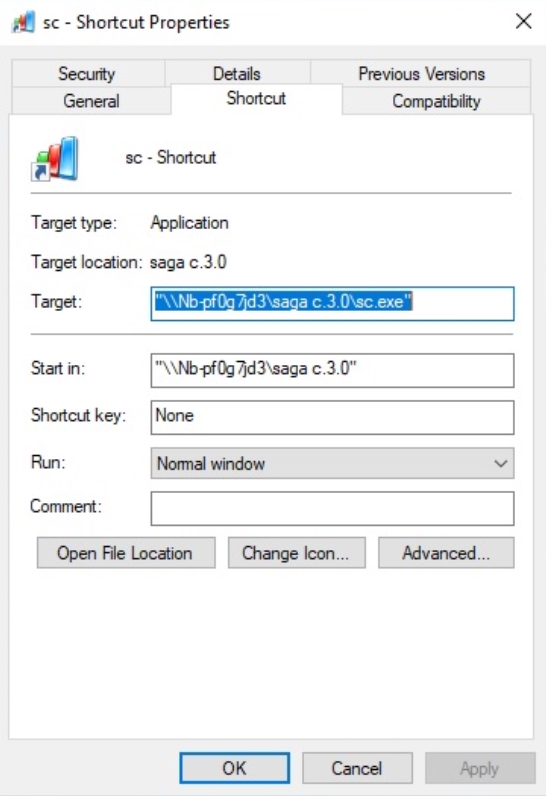Select the Shortcut tab
This screenshot has height=796, width=546.
(x=256, y=98)
